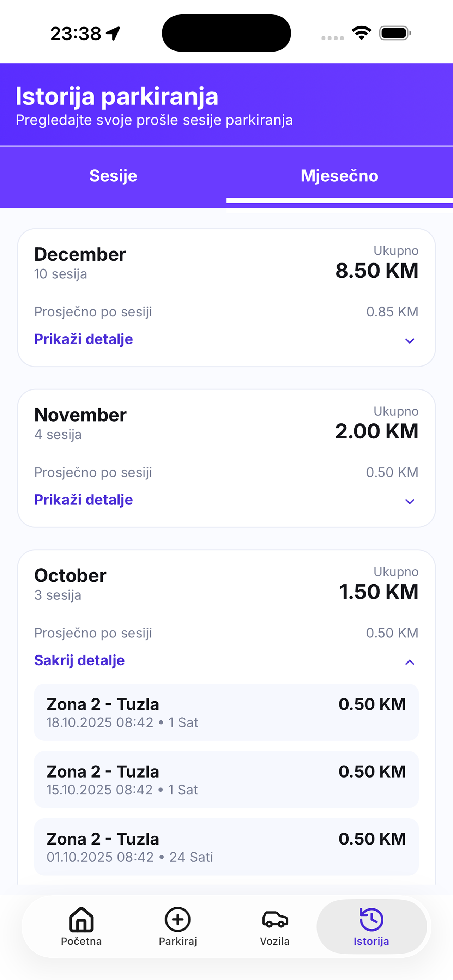Tap the cellular signal dots indicator
453x980 pixels.
pyautogui.click(x=332, y=38)
